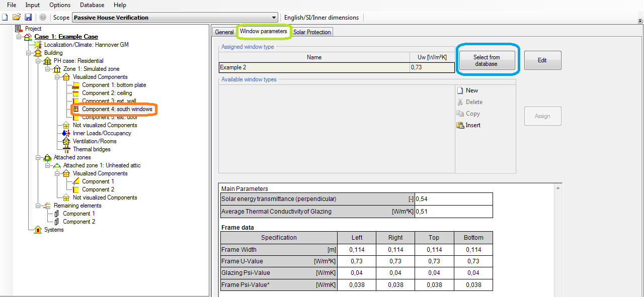Click the help question mark toolbar icon
This screenshot has height=297, width=644.
click(43, 17)
